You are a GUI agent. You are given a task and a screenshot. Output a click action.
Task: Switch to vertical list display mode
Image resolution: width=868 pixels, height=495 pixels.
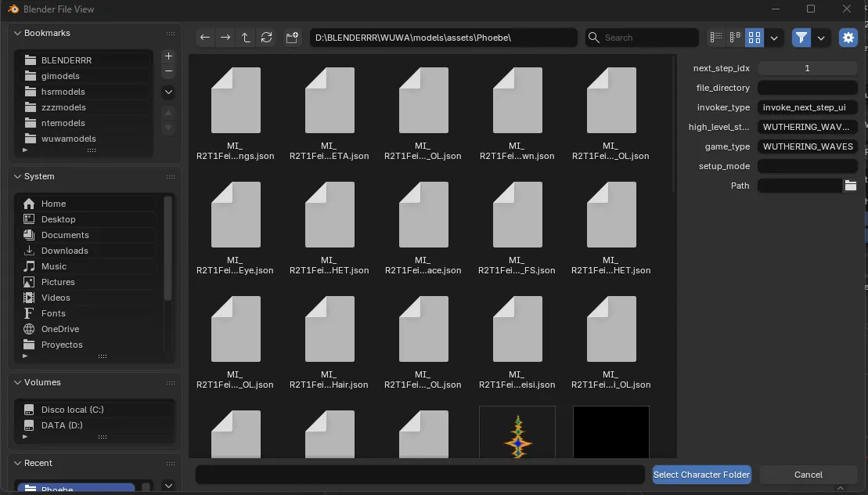point(716,38)
